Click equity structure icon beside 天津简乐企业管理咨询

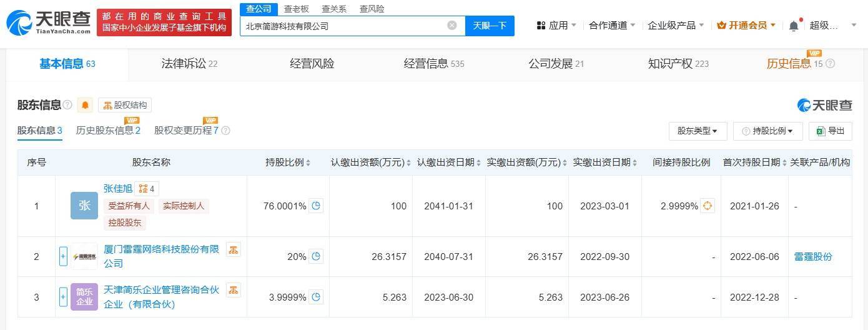pos(233,290)
